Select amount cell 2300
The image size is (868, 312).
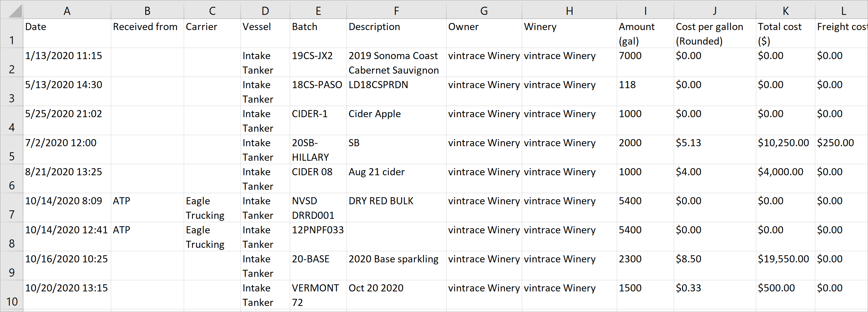coord(645,266)
